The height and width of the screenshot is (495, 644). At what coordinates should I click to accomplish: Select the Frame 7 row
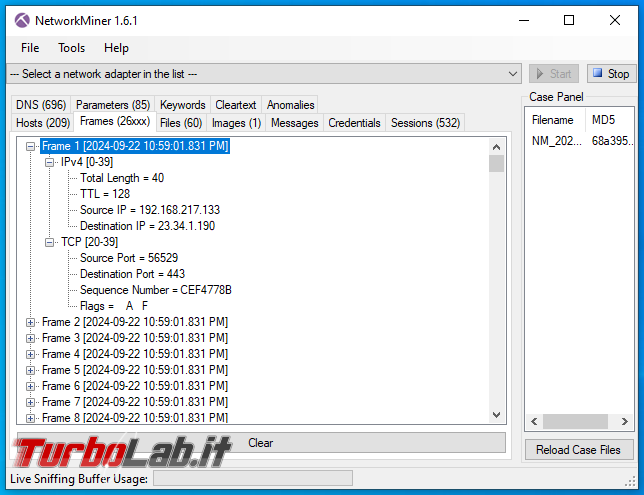(x=135, y=402)
